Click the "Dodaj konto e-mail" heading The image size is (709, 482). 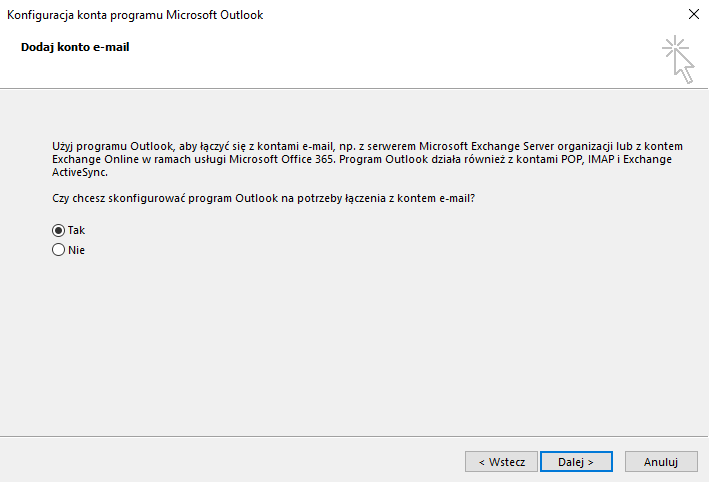(x=75, y=47)
